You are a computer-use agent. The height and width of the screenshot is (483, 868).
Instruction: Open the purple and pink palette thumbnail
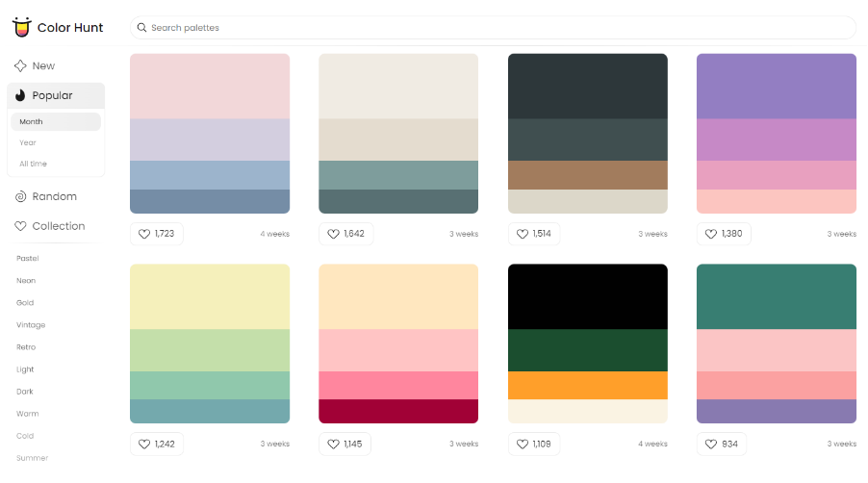coord(776,133)
